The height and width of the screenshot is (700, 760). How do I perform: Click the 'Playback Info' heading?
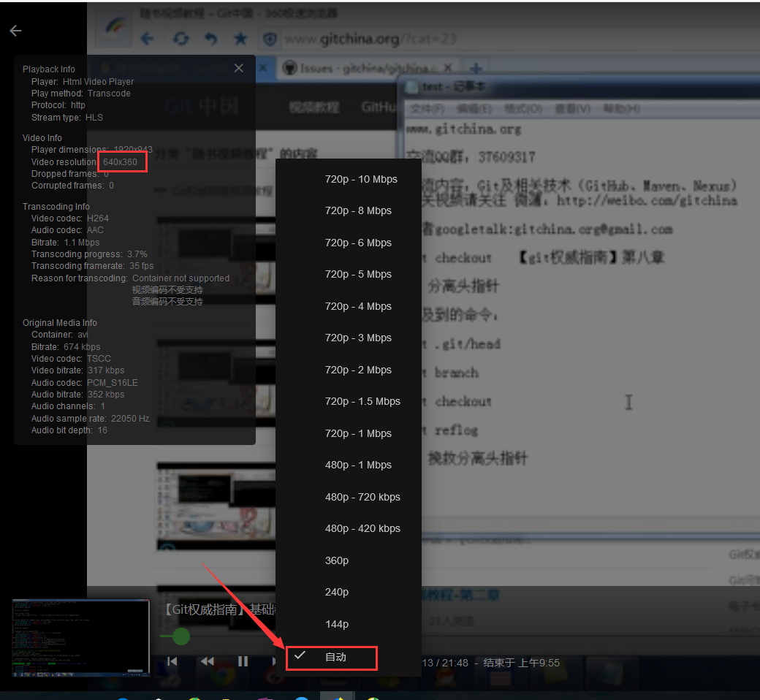pos(48,69)
